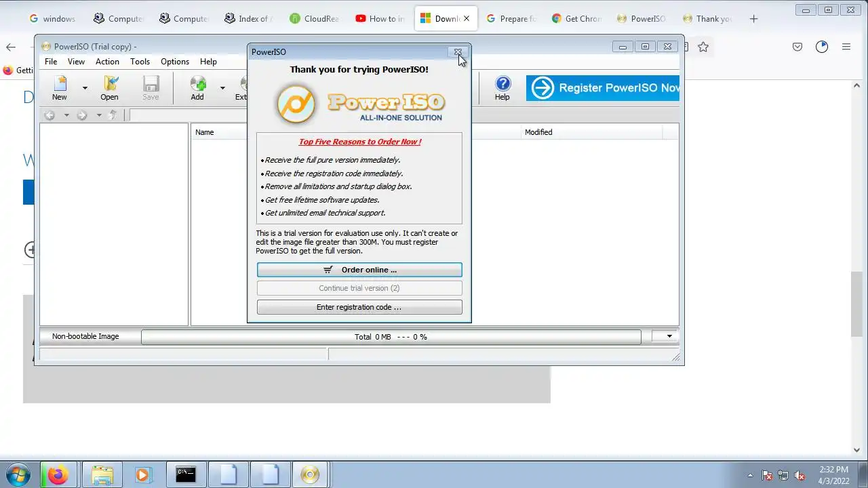868x488 pixels.
Task: Switch to the How to YouTube browser tab
Action: point(379,18)
